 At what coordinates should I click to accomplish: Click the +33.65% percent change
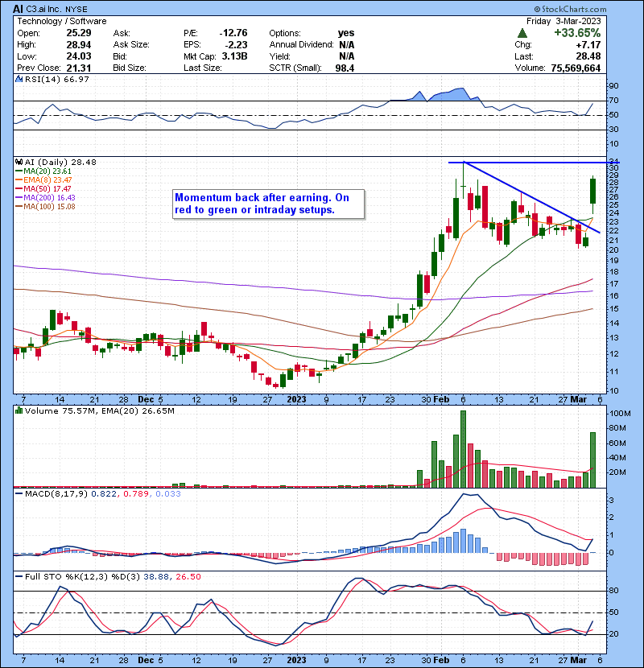pyautogui.click(x=577, y=33)
